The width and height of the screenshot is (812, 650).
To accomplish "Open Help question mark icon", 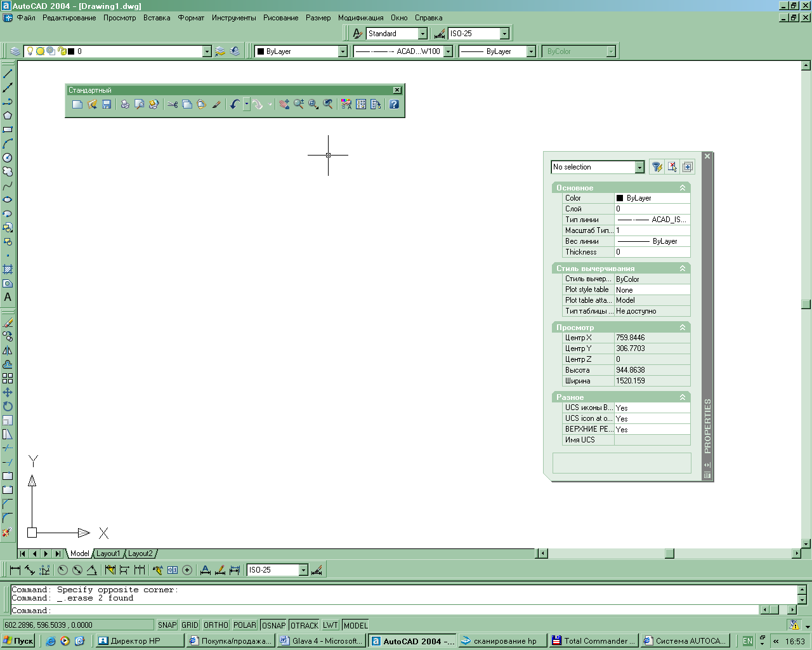I will [x=394, y=104].
